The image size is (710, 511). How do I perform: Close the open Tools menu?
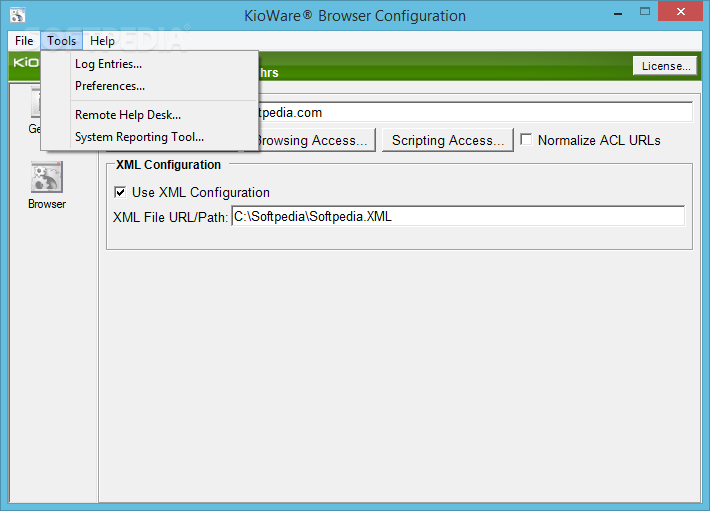pyautogui.click(x=62, y=41)
